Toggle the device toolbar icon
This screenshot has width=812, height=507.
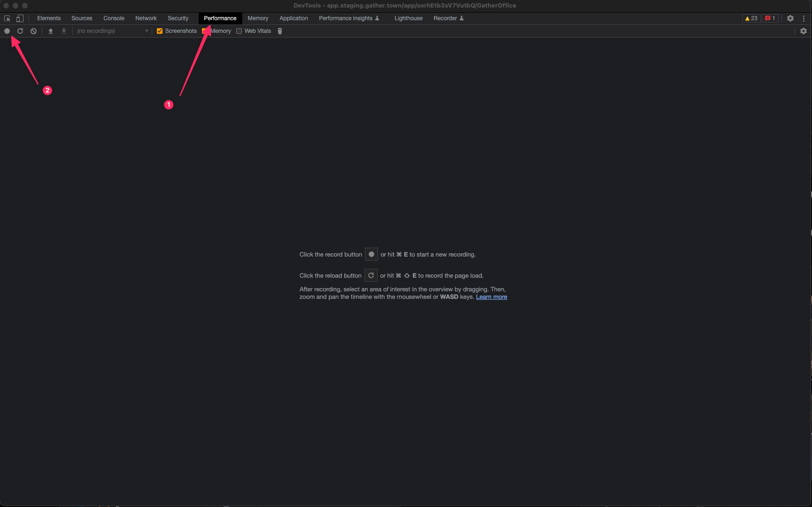coord(20,18)
